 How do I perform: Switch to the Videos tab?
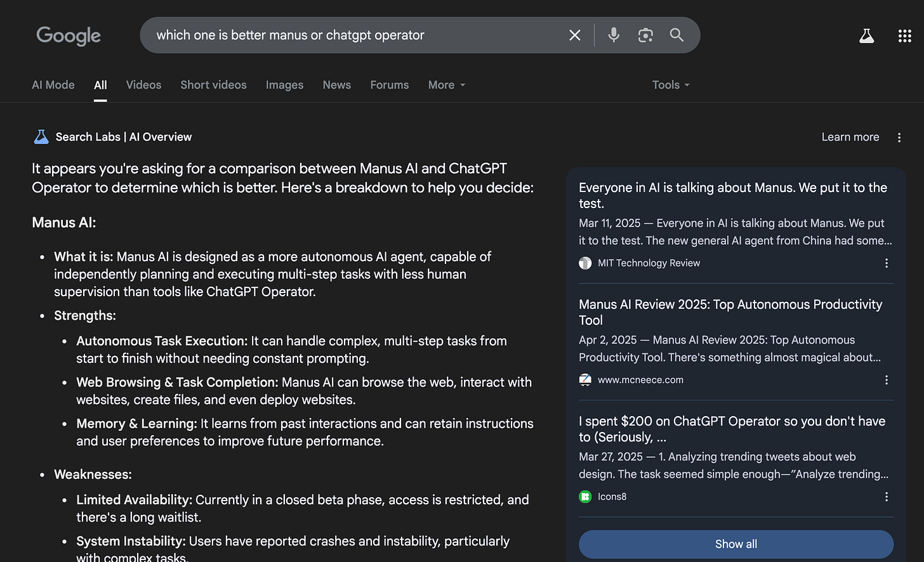143,85
